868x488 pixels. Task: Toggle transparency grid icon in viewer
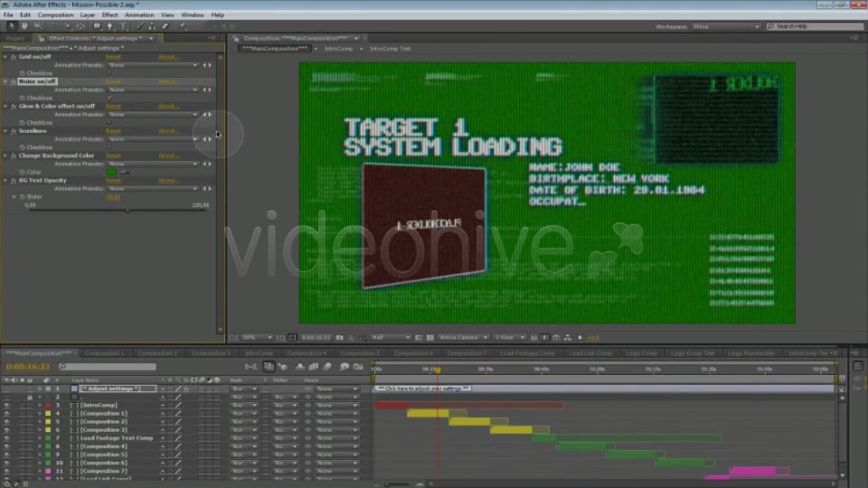click(430, 337)
